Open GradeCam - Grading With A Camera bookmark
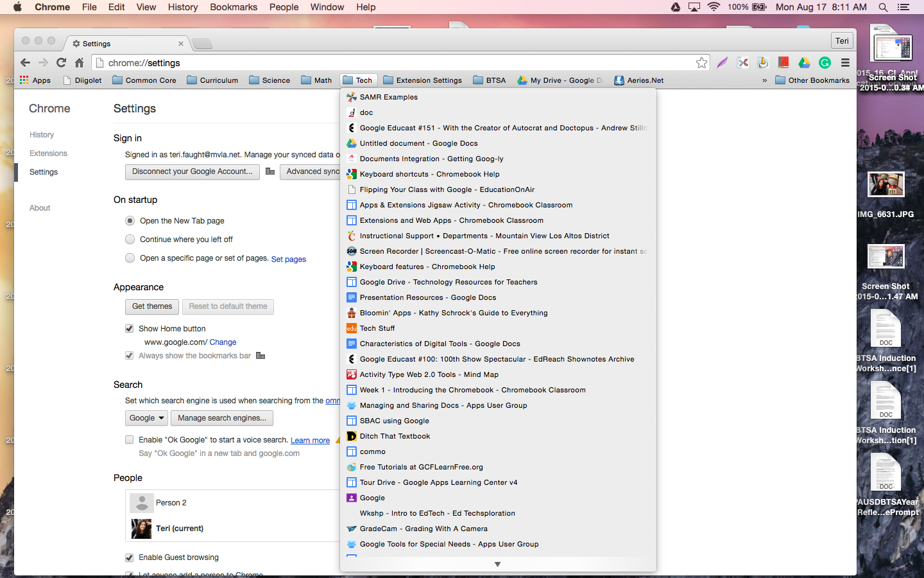This screenshot has width=924, height=578. pos(498,529)
